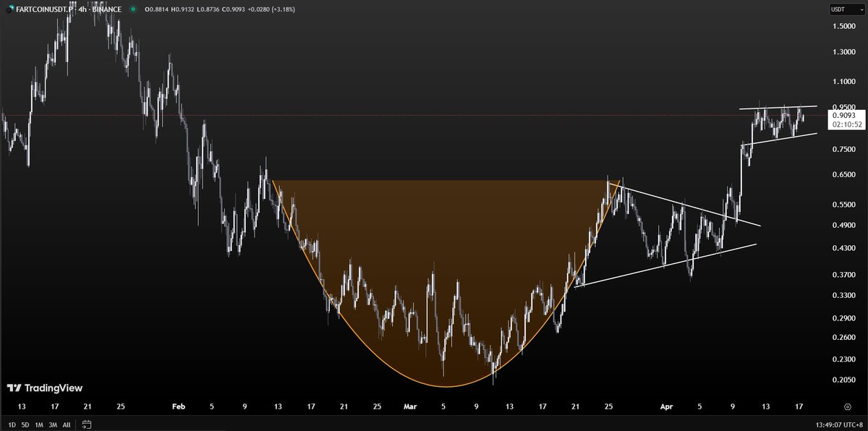The height and width of the screenshot is (431, 868).
Task: Click the 0.3300 price axis label
Action: tap(844, 296)
